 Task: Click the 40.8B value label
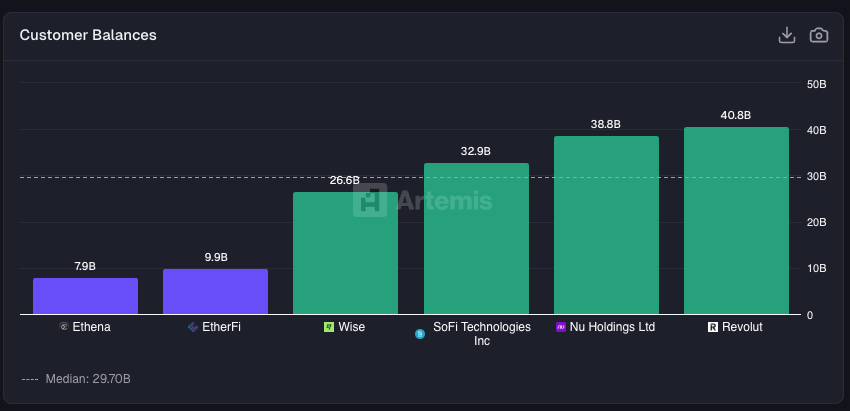tap(736, 115)
